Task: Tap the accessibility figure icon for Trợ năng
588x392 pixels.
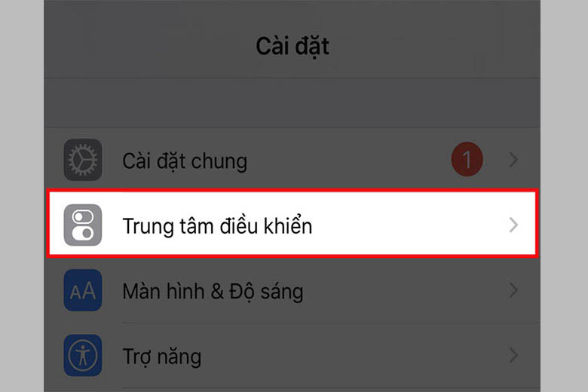Action: pos(82,355)
